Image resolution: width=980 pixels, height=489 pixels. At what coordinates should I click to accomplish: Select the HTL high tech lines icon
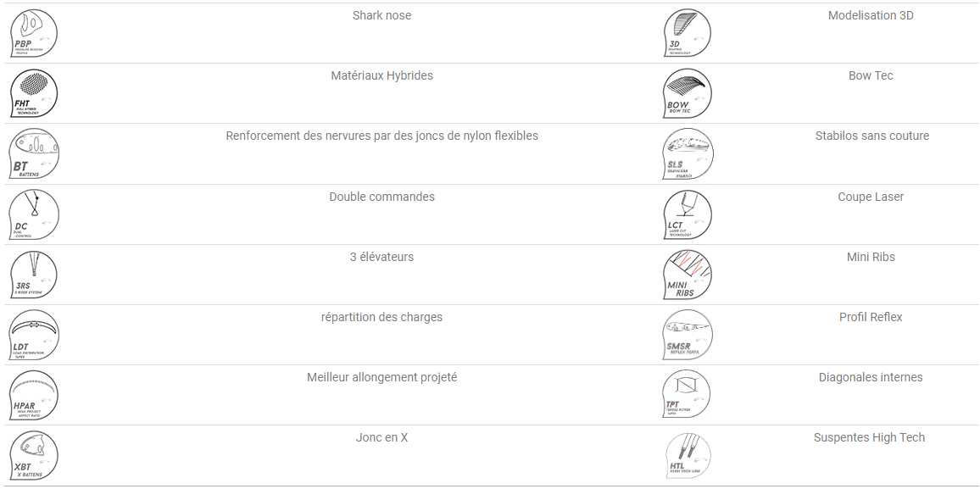click(688, 456)
